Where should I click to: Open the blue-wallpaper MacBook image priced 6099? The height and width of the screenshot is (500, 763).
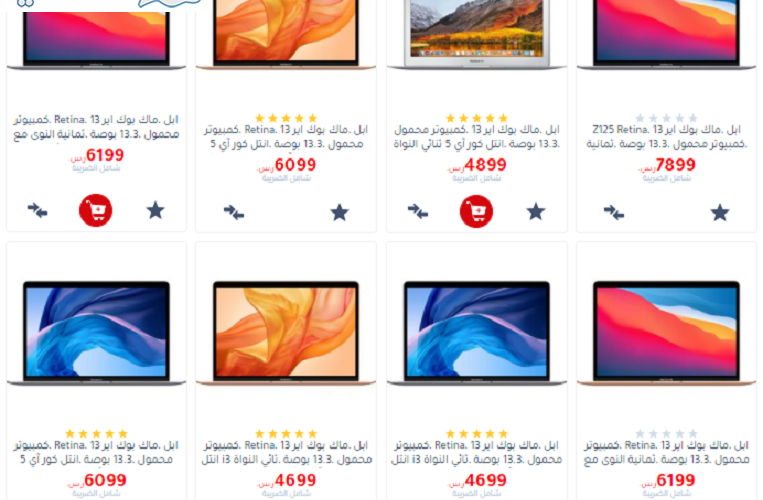pos(96,333)
